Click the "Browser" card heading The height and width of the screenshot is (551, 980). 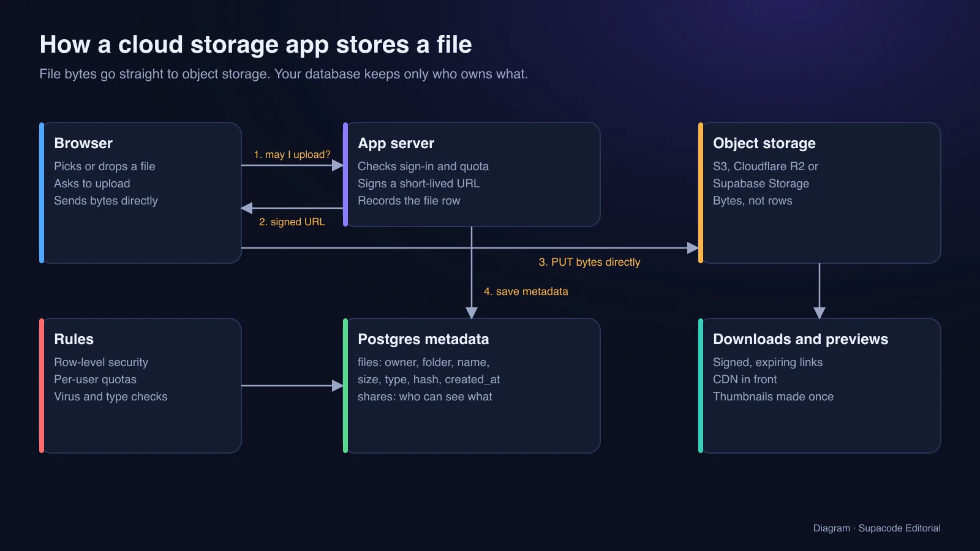click(83, 143)
